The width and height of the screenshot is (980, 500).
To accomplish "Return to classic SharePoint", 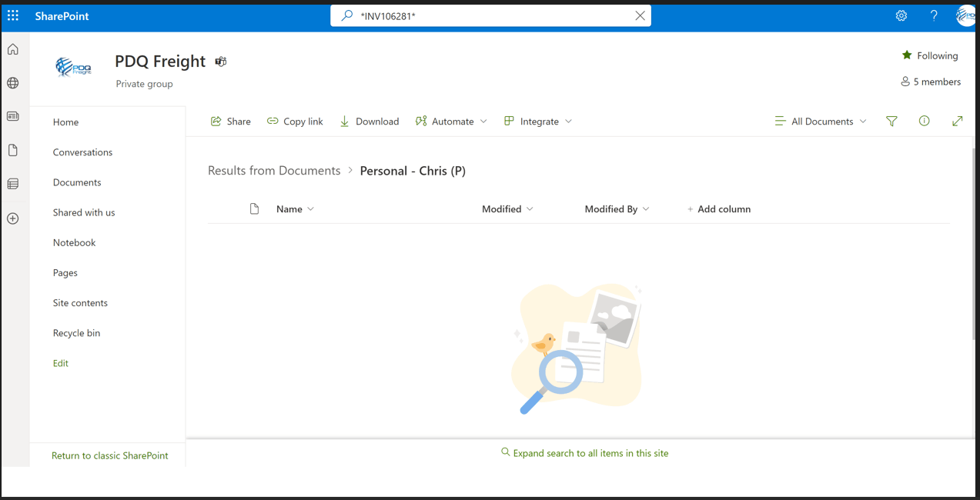I will pyautogui.click(x=109, y=455).
